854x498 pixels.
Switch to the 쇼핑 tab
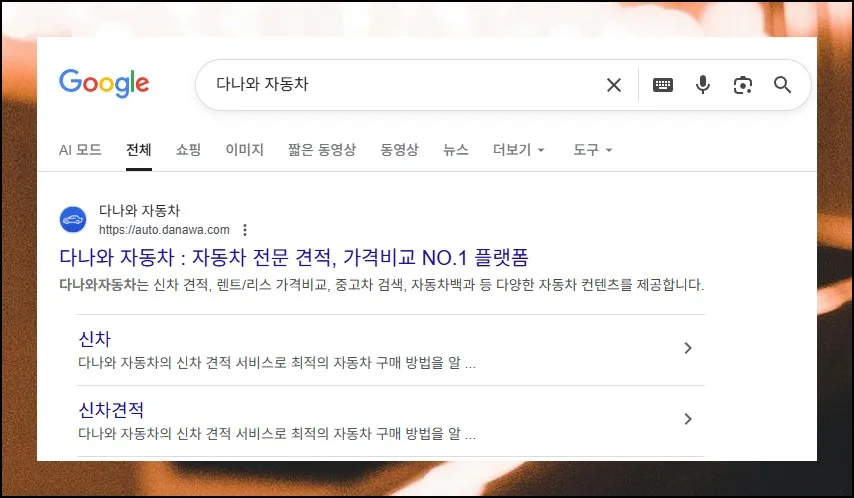tap(188, 150)
